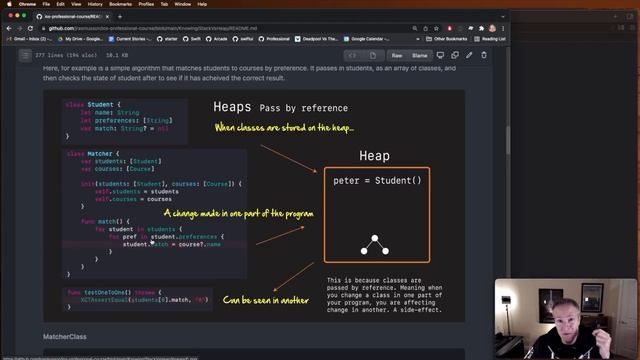Open the Bookmarks menu
Viewport: 640px width, 360px height.
click(x=120, y=4)
